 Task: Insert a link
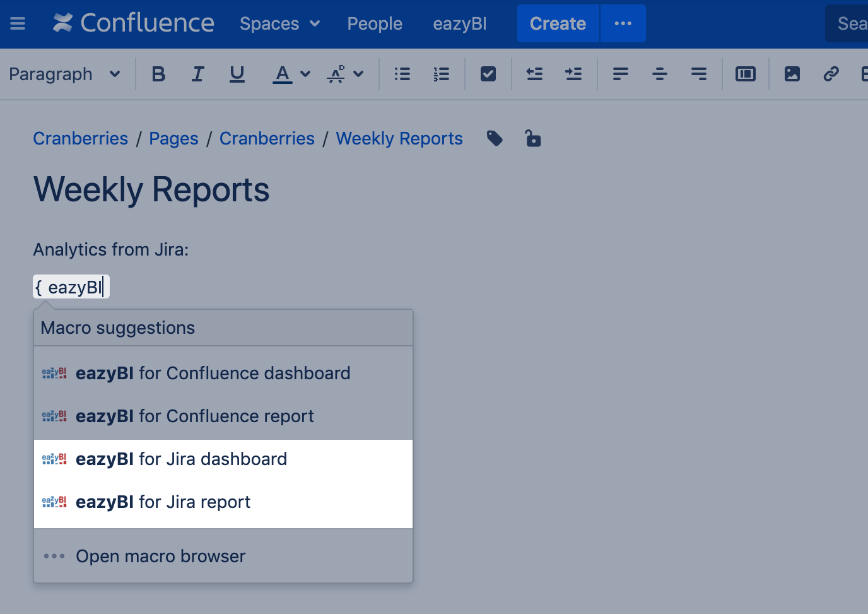pos(831,74)
